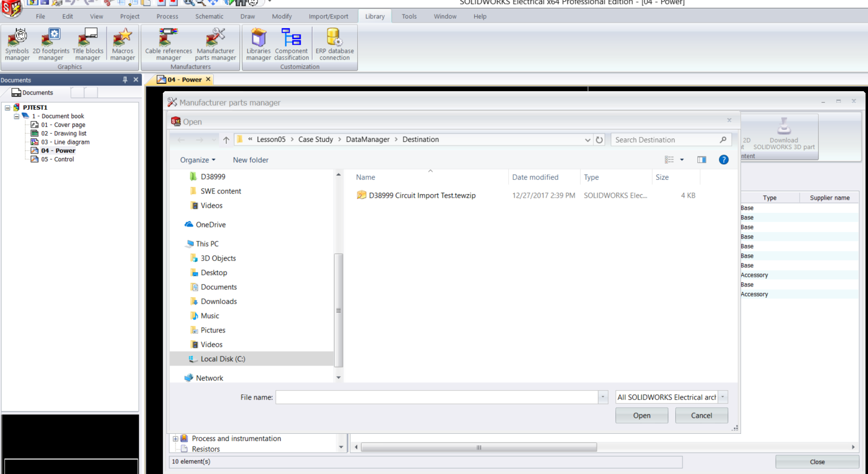Open the File menu
868x474 pixels.
(40, 16)
